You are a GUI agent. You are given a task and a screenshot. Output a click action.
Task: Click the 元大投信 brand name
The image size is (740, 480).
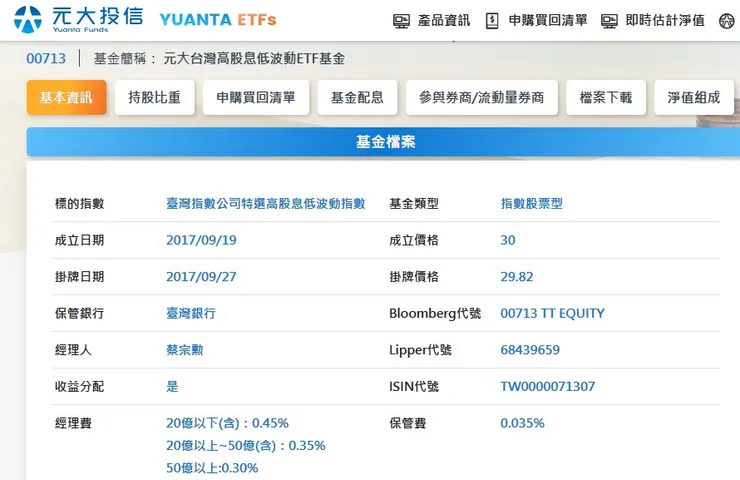[x=98, y=16]
